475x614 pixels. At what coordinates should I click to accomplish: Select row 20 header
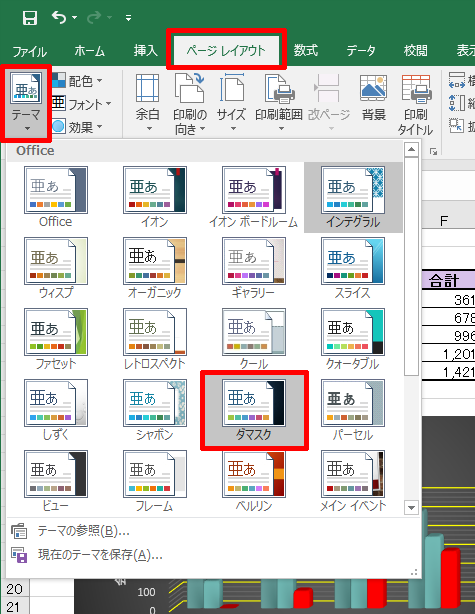[x=14, y=589]
